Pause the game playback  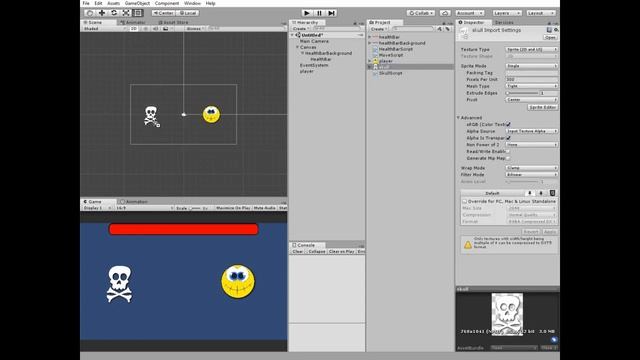point(319,13)
